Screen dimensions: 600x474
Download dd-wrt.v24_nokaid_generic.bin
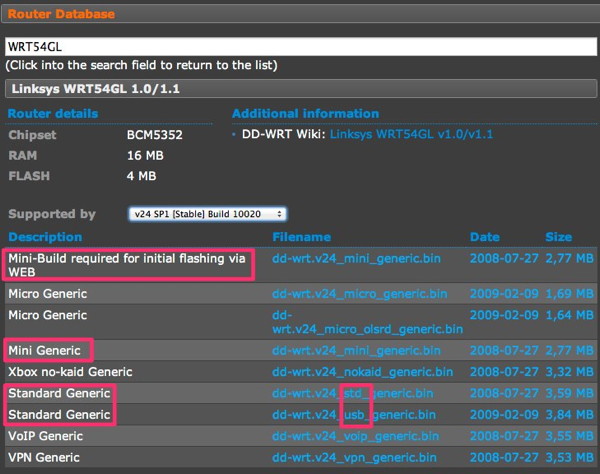click(362, 372)
